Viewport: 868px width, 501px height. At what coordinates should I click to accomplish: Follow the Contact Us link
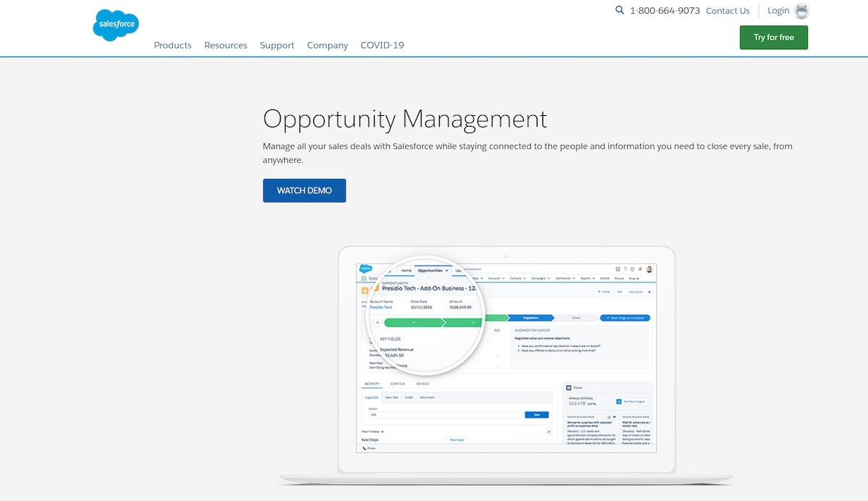point(728,11)
